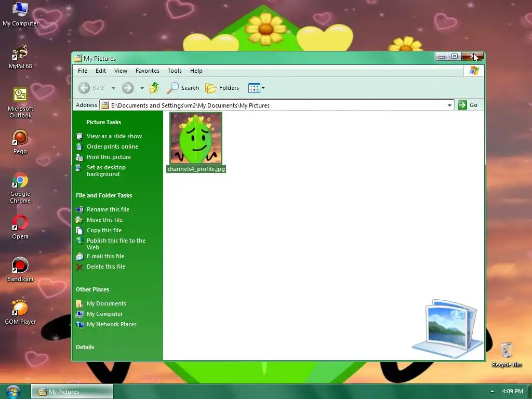Screen dimensions: 532x399
Task: Open the Address bar dropdown
Action: (449, 105)
